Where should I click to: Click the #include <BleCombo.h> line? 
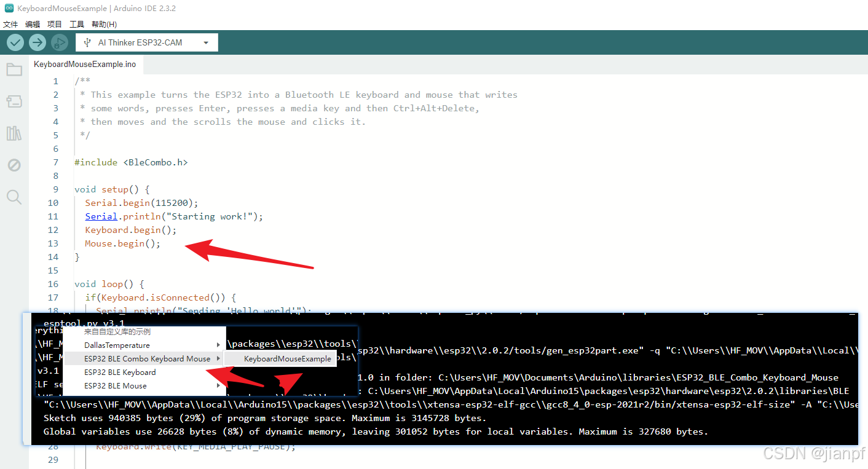pyautogui.click(x=131, y=162)
